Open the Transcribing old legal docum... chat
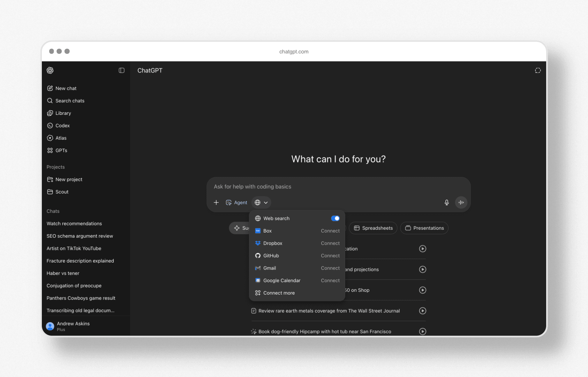The height and width of the screenshot is (377, 588). [x=81, y=311]
